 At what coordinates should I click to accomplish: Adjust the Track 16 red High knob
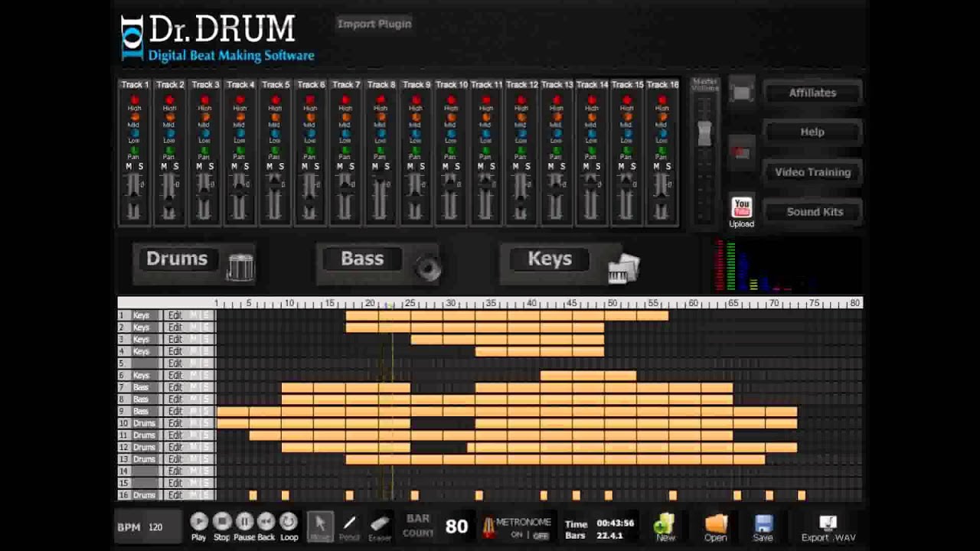(x=662, y=99)
